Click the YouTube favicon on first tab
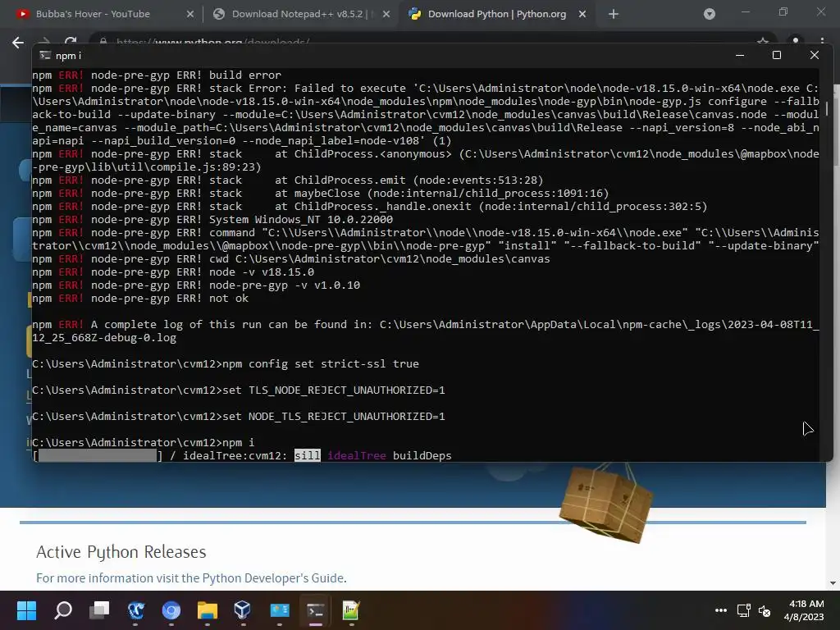The height and width of the screenshot is (630, 840). 22,14
